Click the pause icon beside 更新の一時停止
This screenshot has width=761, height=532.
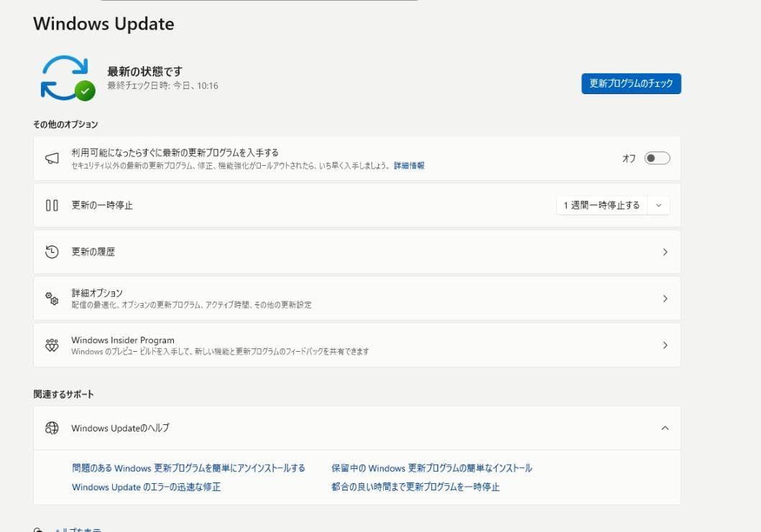[52, 205]
